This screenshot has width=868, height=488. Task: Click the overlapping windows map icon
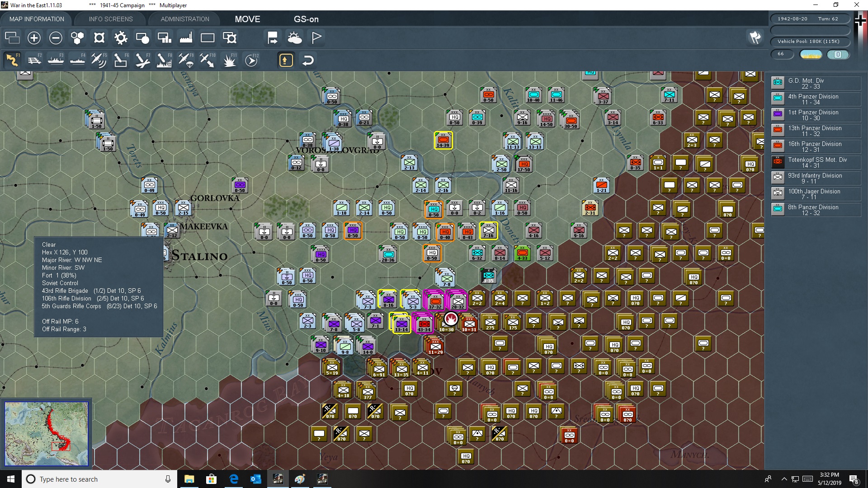click(x=12, y=38)
